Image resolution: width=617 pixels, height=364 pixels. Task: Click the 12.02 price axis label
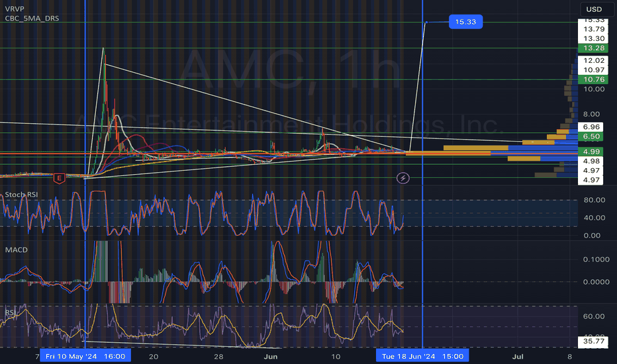pyautogui.click(x=593, y=60)
